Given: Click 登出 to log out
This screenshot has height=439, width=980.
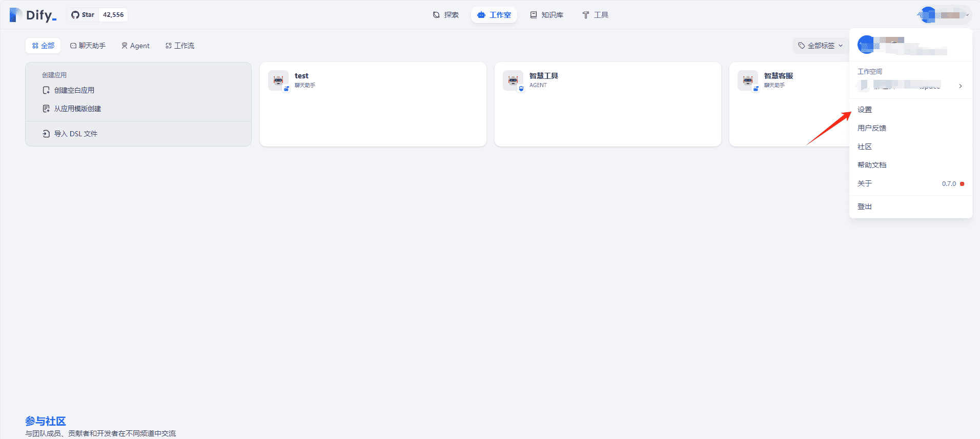Looking at the screenshot, I should click(910, 206).
